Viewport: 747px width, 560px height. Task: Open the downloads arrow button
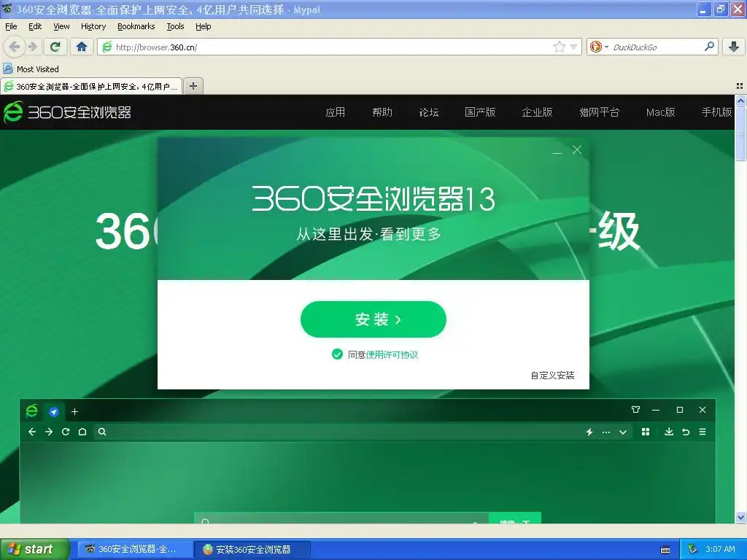[734, 47]
